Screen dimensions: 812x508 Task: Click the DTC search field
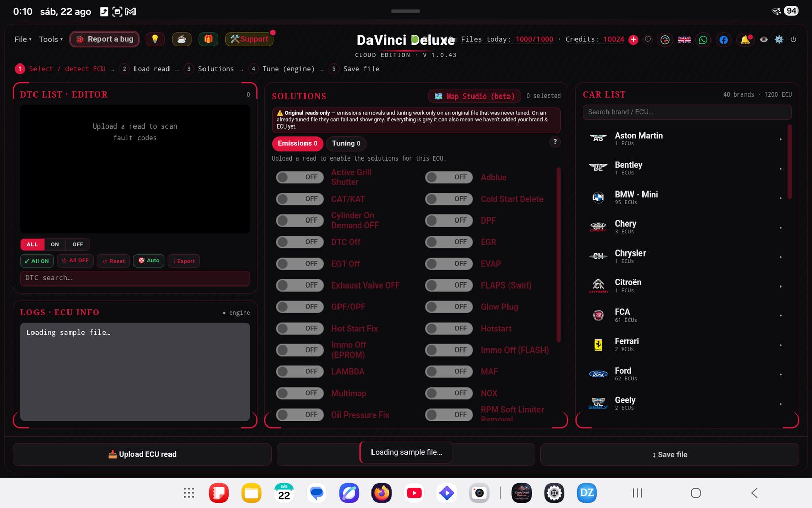point(135,278)
